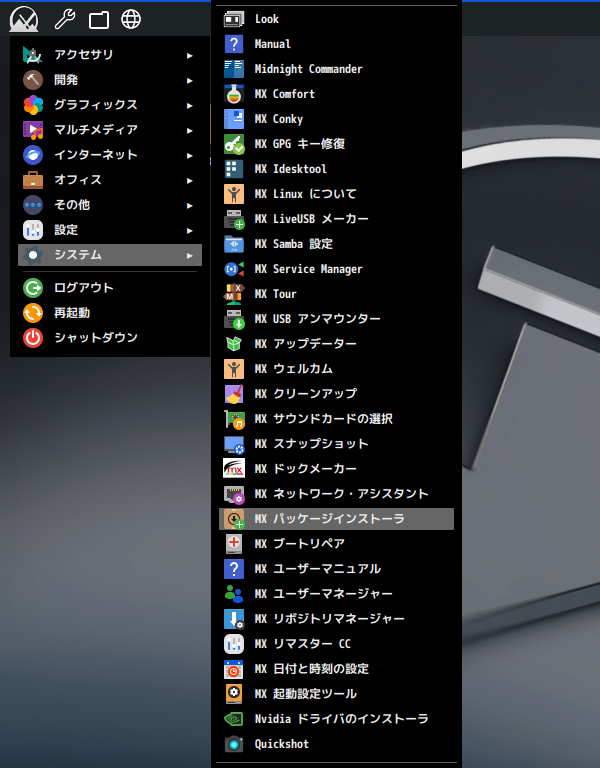This screenshot has width=600, height=768.
Task: Click the Nvidia driver installer icon
Action: click(234, 719)
